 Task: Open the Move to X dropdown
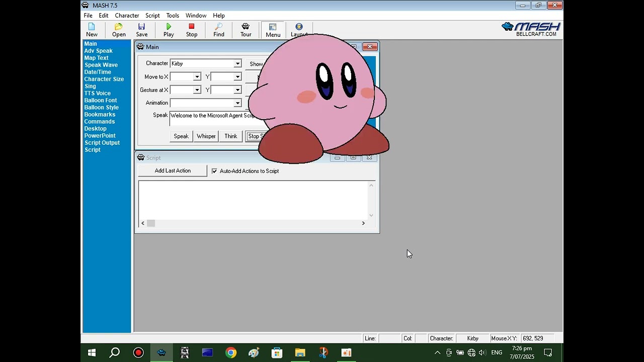(x=197, y=77)
